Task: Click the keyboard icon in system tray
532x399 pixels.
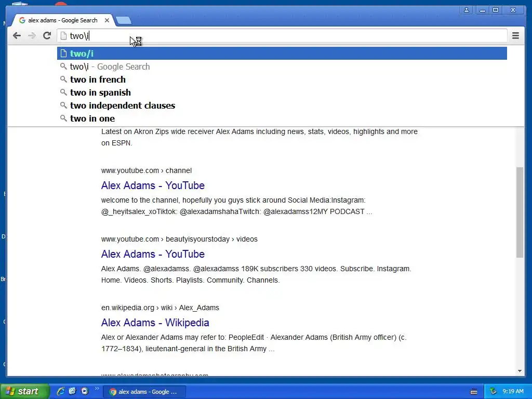Action: pos(474,392)
